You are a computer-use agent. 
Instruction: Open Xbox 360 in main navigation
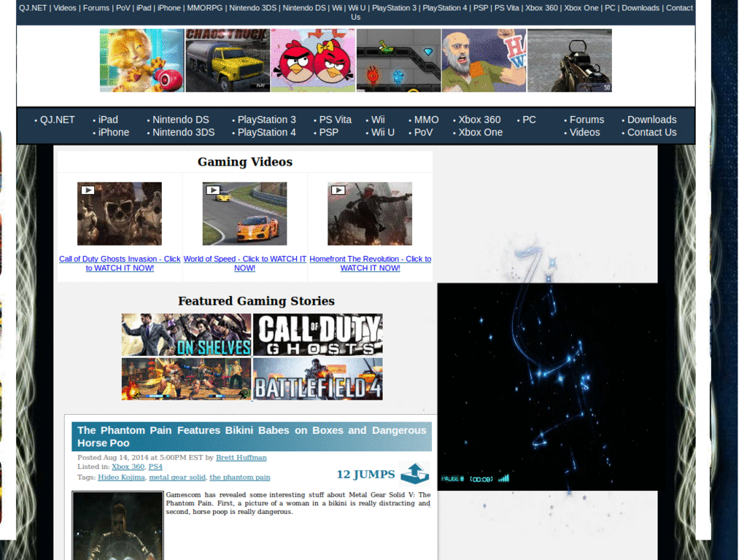[480, 120]
